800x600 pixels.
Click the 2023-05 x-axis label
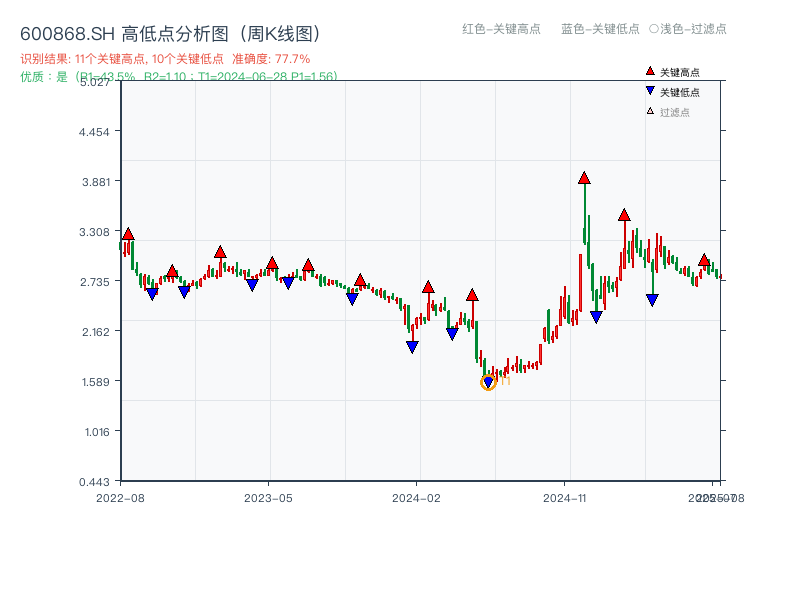[x=268, y=498]
